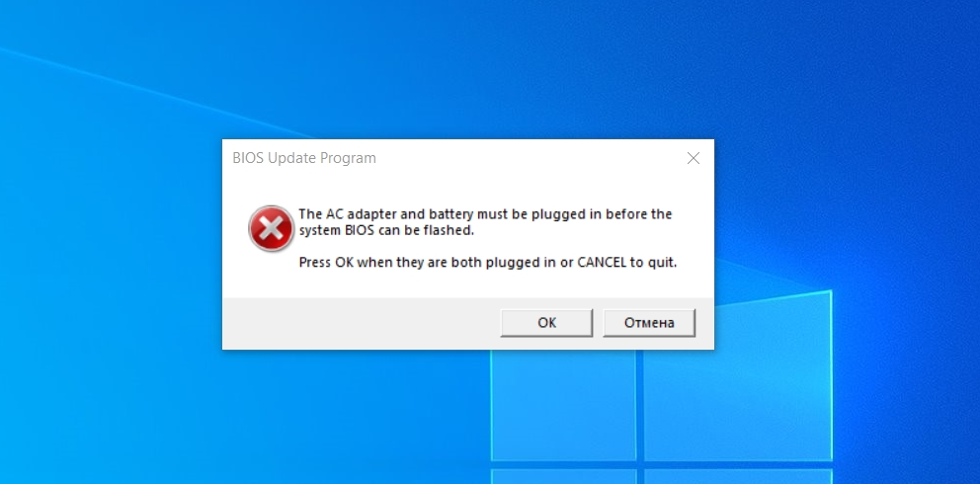The width and height of the screenshot is (980, 484).
Task: Click the red error X icon
Action: click(271, 228)
